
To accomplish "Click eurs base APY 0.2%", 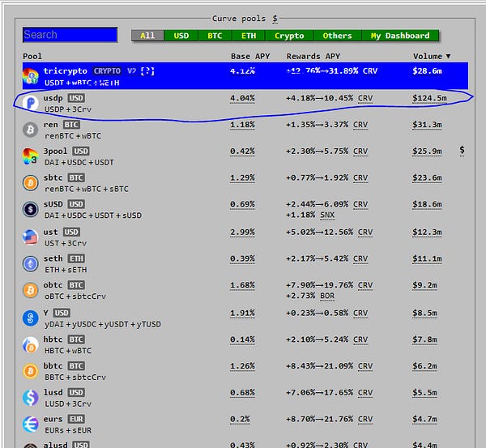I will click(240, 419).
